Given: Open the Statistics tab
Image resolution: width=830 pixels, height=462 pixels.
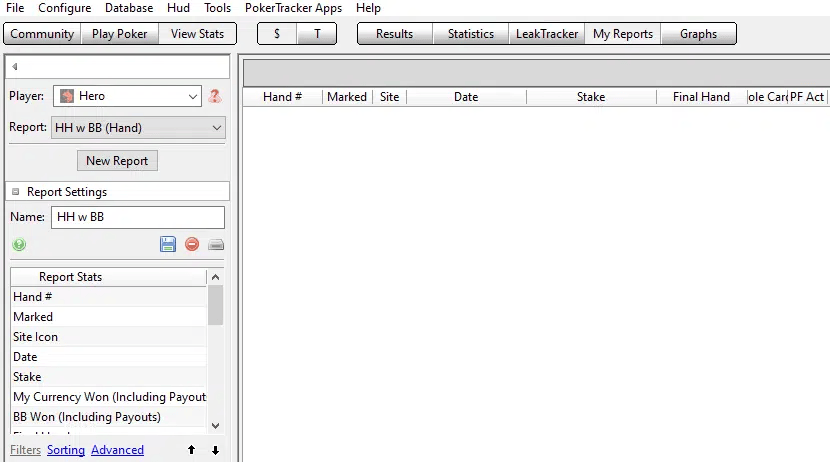Looking at the screenshot, I should tap(471, 34).
